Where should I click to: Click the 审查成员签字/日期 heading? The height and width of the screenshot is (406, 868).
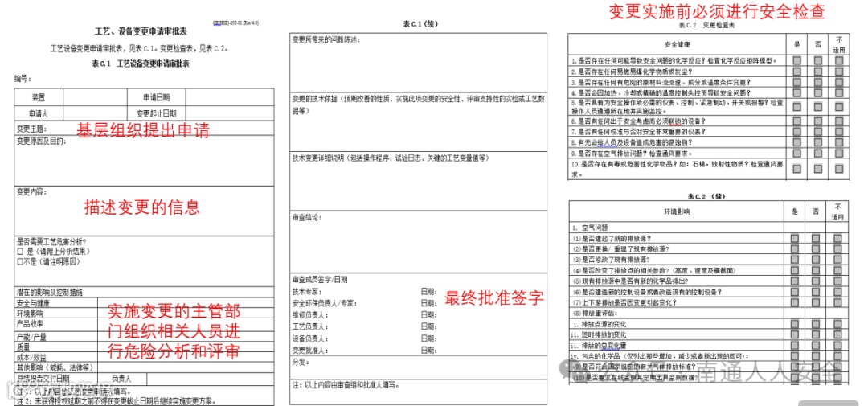320,280
